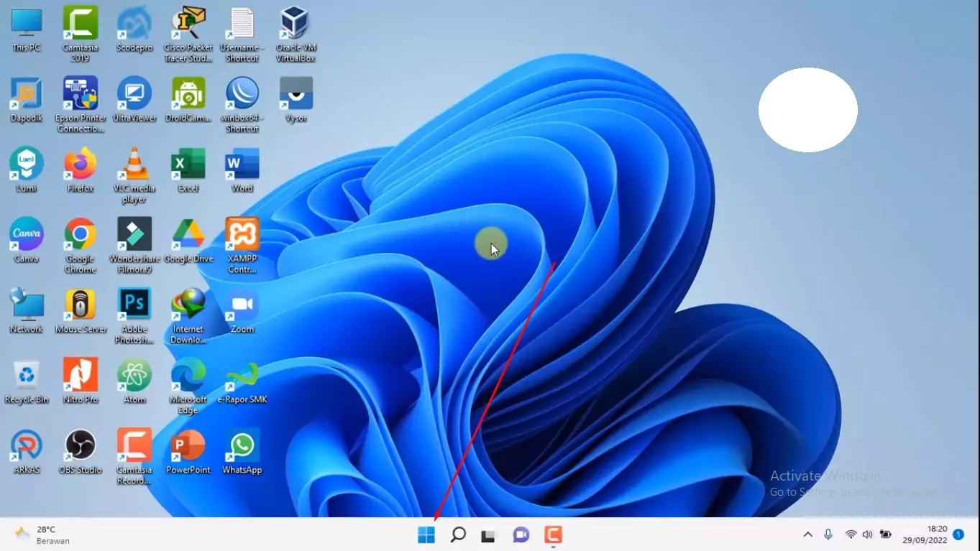Launch ARKAS desktop shortcut

pos(27,453)
